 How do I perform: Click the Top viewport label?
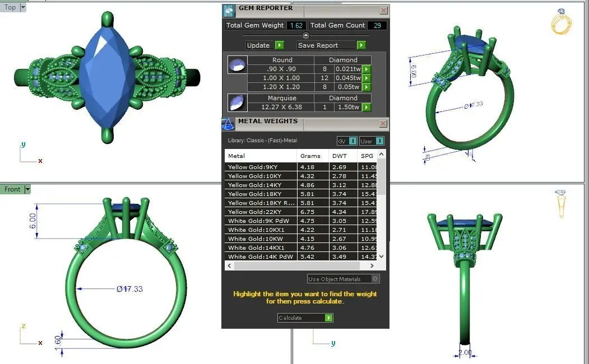coord(10,7)
